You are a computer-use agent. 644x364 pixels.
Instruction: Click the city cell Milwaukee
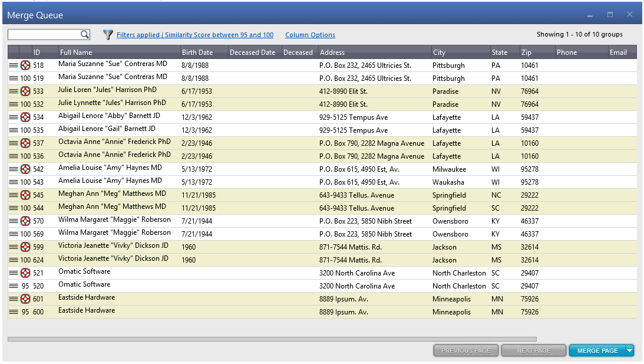click(450, 169)
